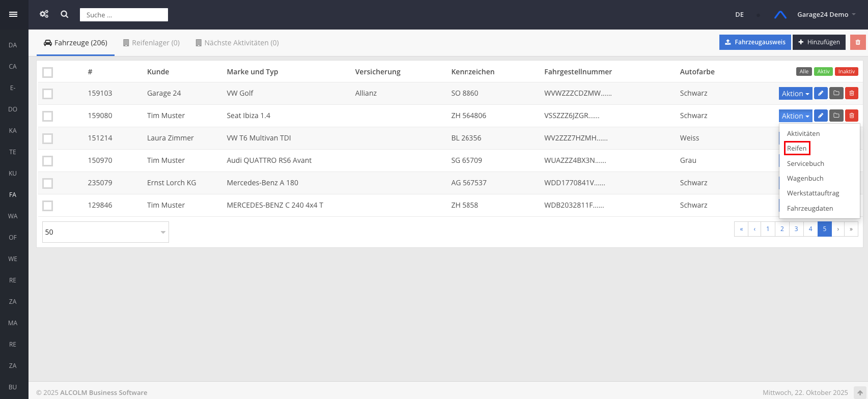The image size is (868, 399).
Task: Open the Garage24 Demo user menu
Action: 826,14
